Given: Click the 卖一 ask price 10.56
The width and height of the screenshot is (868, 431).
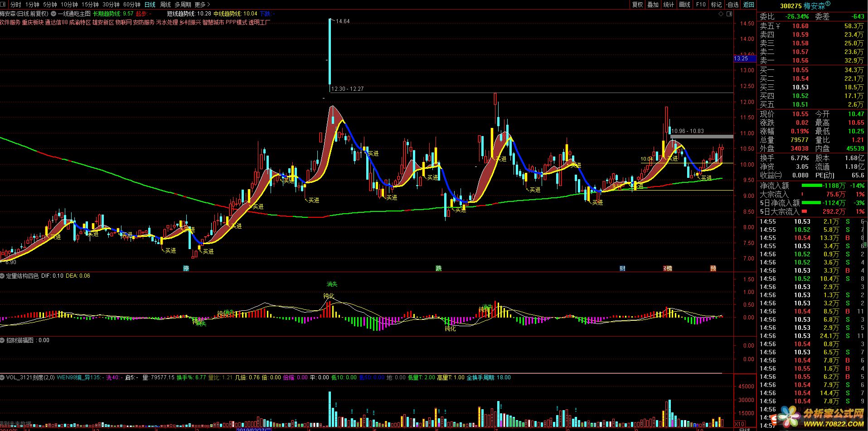Looking at the screenshot, I should [800, 60].
